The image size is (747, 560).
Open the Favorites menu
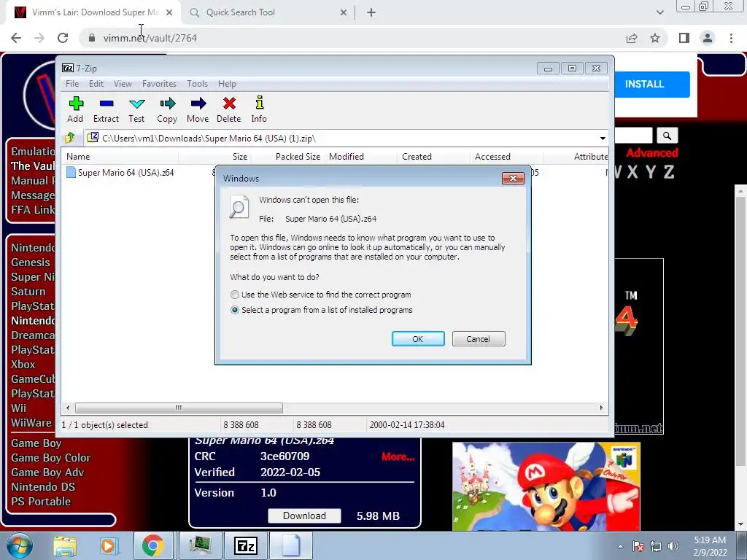coord(159,84)
